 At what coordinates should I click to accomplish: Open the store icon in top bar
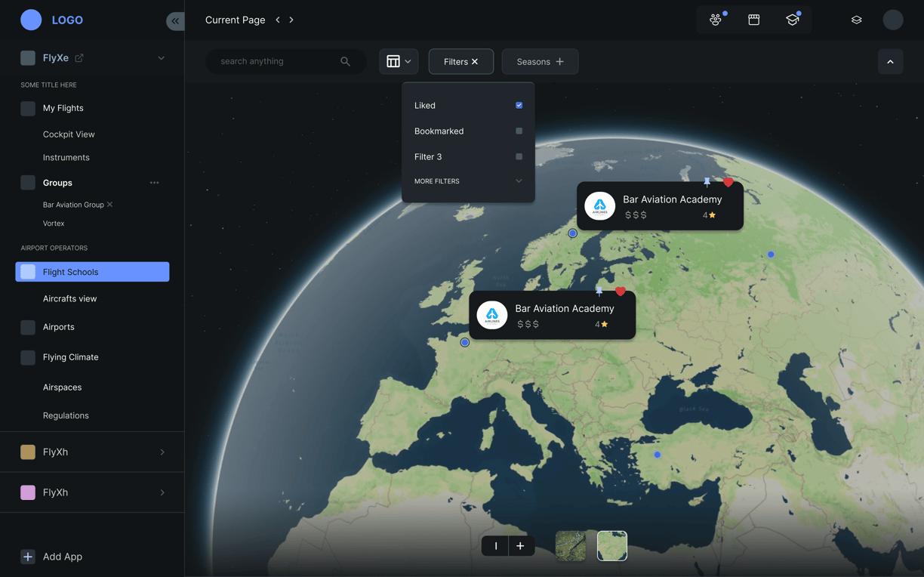[x=753, y=20]
